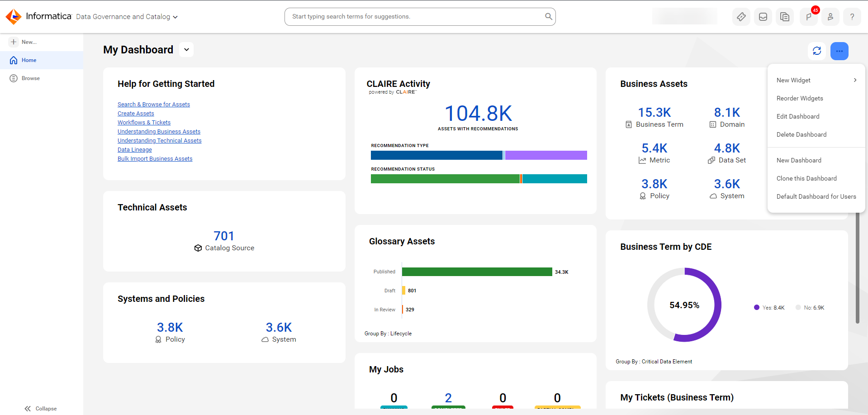The image size is (868, 415).
Task: Click the Informatica logo icon
Action: (x=14, y=17)
